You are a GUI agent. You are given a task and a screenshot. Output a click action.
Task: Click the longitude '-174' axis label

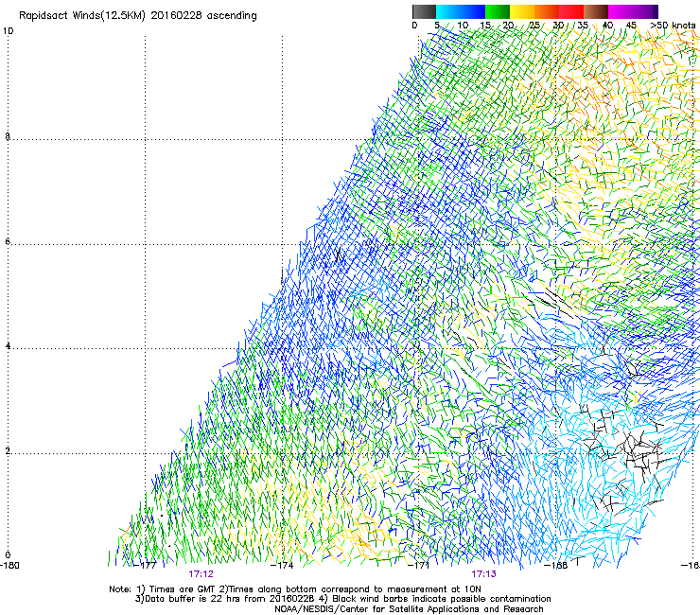coord(282,565)
